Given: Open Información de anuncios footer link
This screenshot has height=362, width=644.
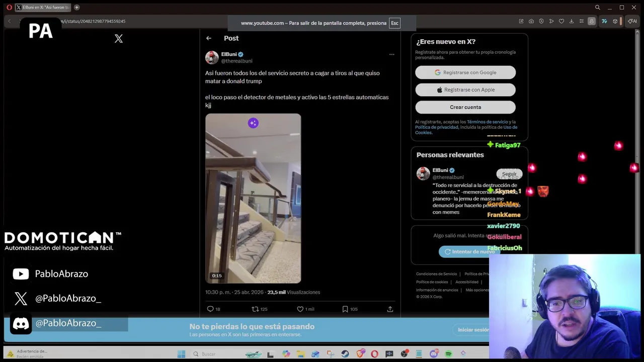Looking at the screenshot, I should (437, 290).
